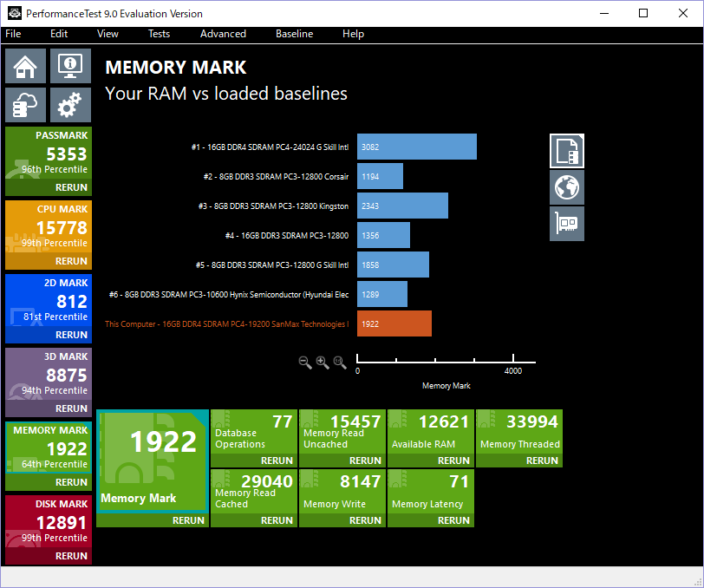The height and width of the screenshot is (588, 704).
Task: Open the Edit menu
Action: coord(59,34)
